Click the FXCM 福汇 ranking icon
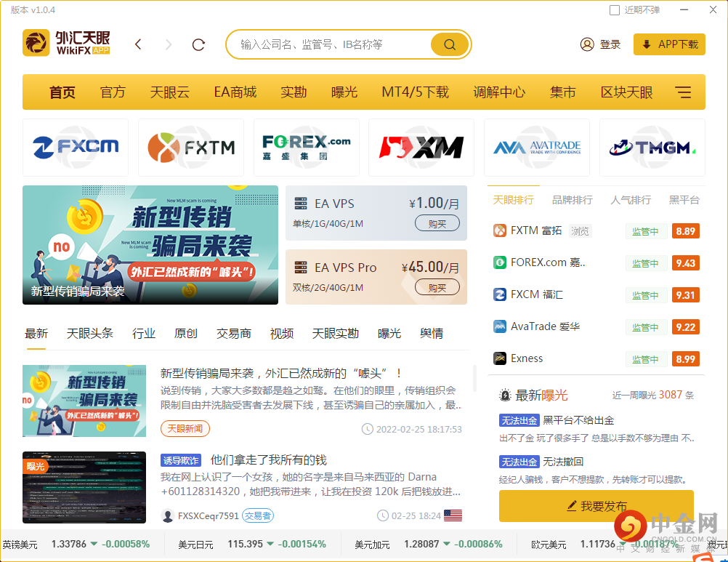728x562 pixels. coord(500,294)
